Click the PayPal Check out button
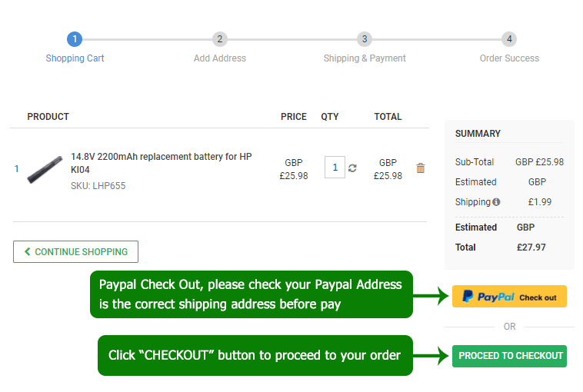Image resolution: width=583 pixels, height=392 pixels. tap(509, 297)
